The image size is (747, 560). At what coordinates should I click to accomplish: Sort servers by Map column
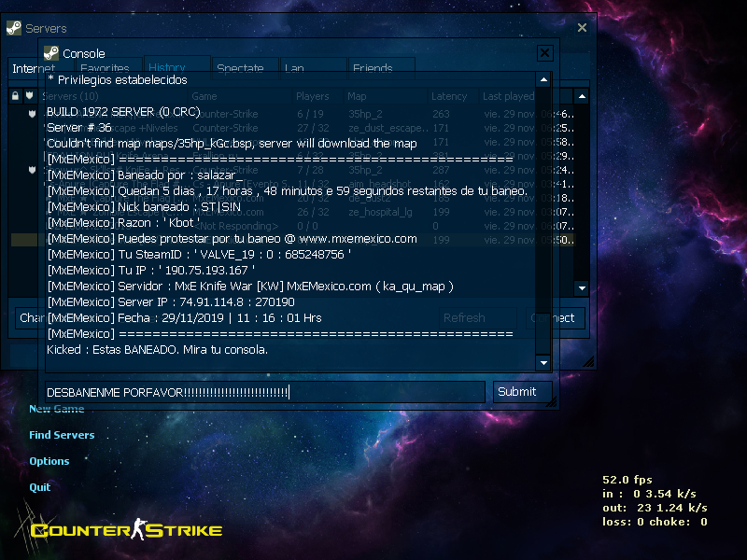(386, 96)
